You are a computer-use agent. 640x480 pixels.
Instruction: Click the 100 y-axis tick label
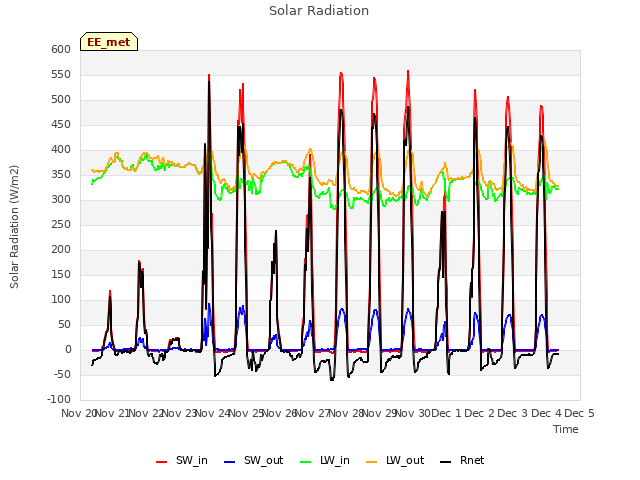point(61,300)
